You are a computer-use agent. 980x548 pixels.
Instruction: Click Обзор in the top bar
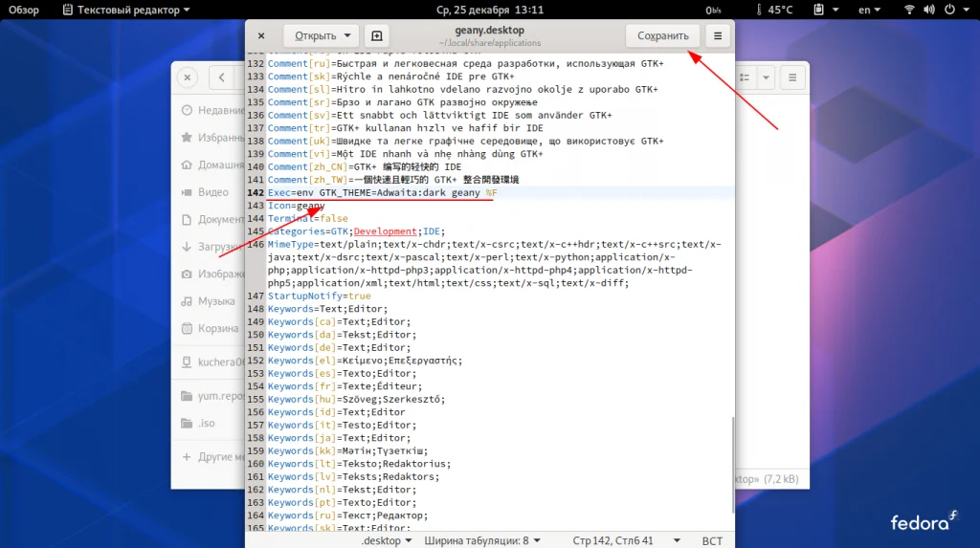pyautogui.click(x=23, y=10)
